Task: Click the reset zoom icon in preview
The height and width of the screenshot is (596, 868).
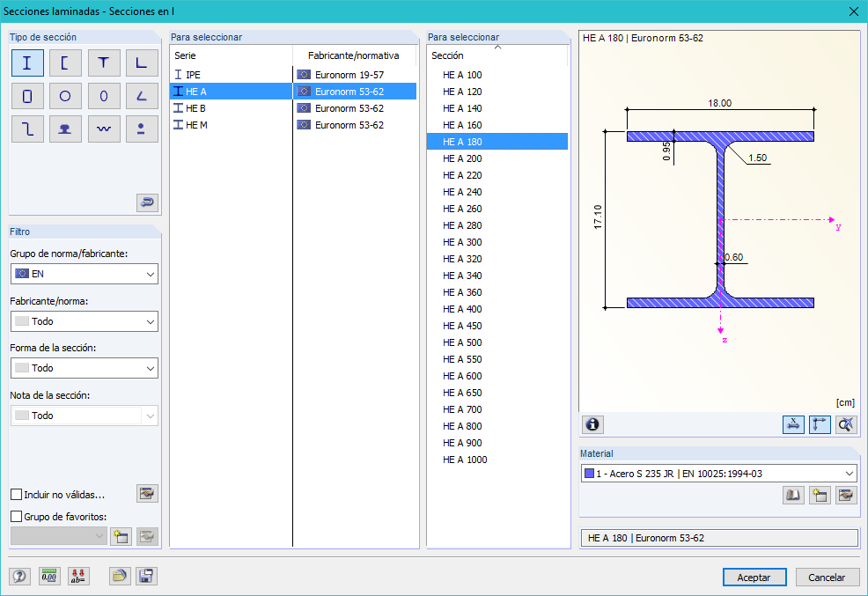Action: pos(846,424)
